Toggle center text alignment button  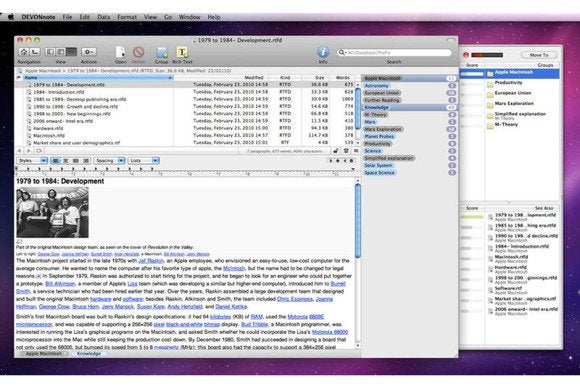(65, 161)
